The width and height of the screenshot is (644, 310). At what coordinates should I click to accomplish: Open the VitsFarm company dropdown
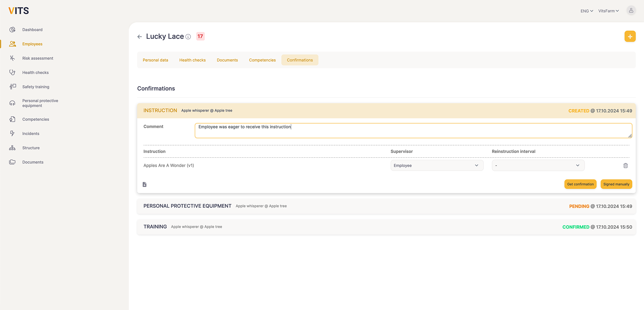tap(608, 11)
